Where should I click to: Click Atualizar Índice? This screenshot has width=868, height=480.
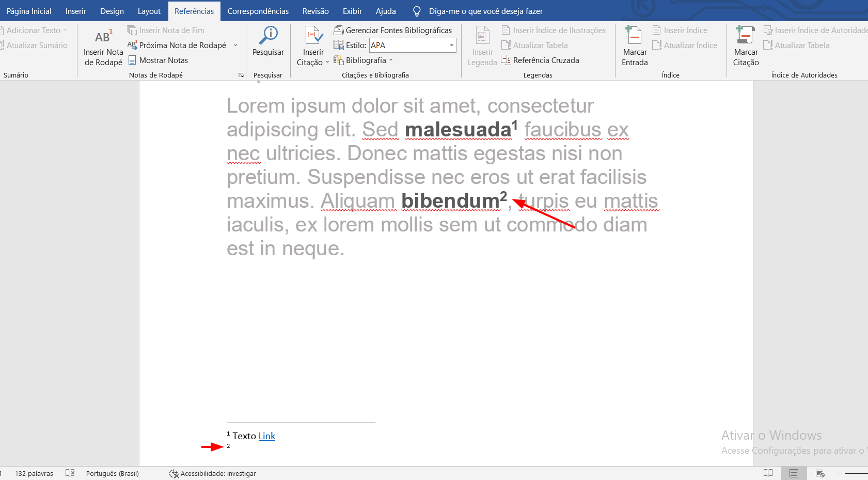(685, 45)
